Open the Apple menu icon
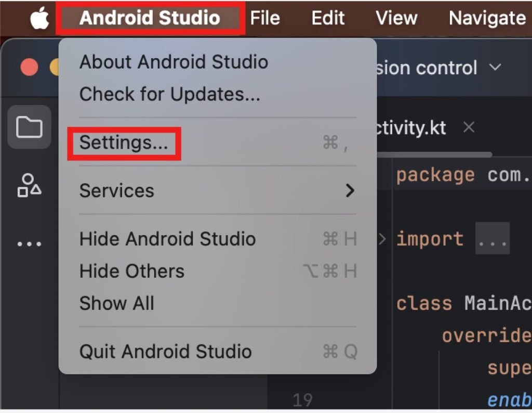Image resolution: width=532 pixels, height=413 pixels. 39,19
